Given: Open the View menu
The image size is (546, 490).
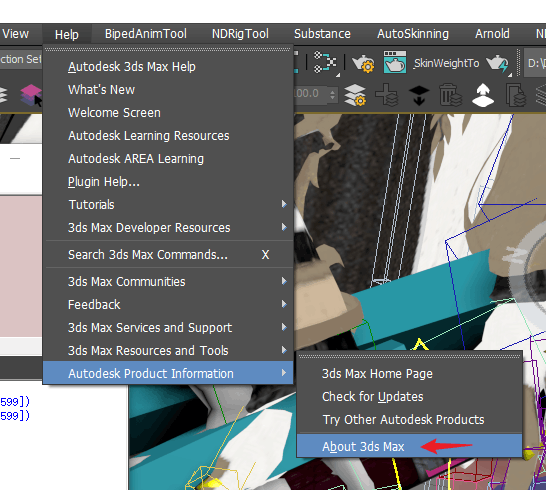Looking at the screenshot, I should (15, 34).
